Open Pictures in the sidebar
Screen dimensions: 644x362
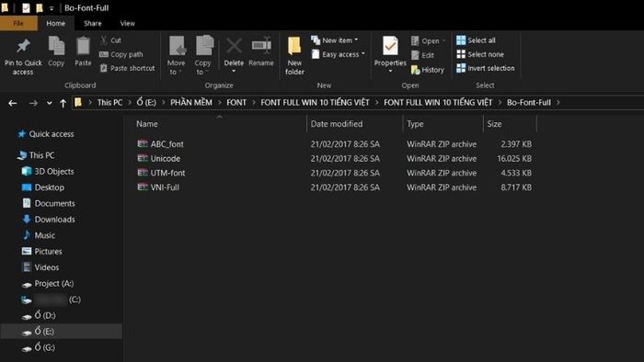point(48,252)
